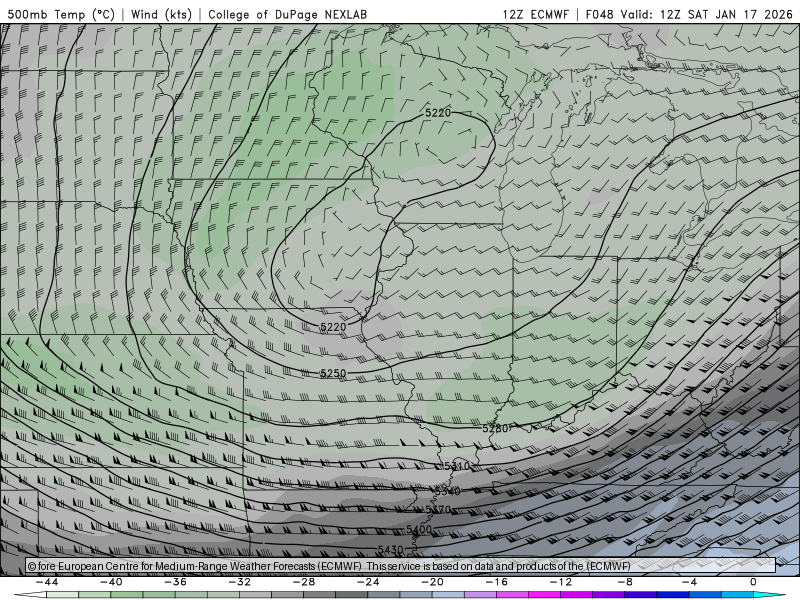
Task: Click the -36 color scale value
Action: click(176, 582)
